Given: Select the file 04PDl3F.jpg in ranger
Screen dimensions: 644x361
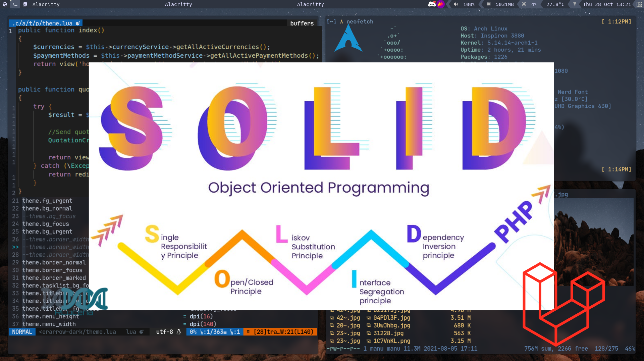Looking at the screenshot, I should point(392,318).
